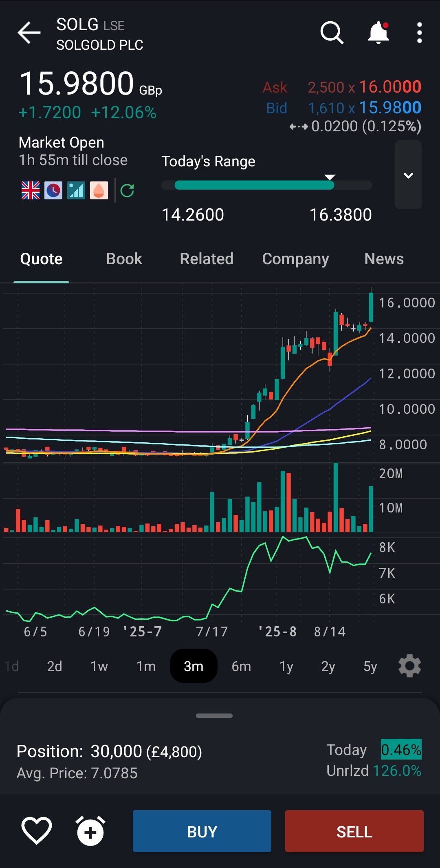
Task: Switch to the Related tab
Action: click(x=207, y=259)
